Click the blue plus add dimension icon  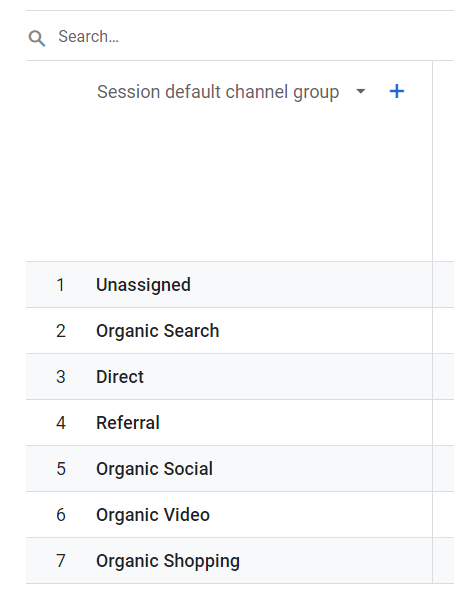click(x=397, y=91)
